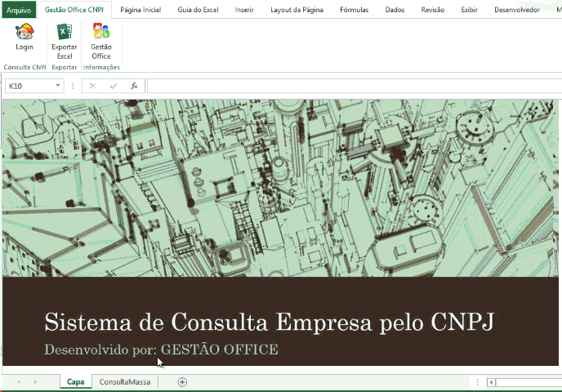Click the title 'Sistema de Consulta Empresa pelo CNPJ'
The width and height of the screenshot is (562, 392).
point(270,322)
